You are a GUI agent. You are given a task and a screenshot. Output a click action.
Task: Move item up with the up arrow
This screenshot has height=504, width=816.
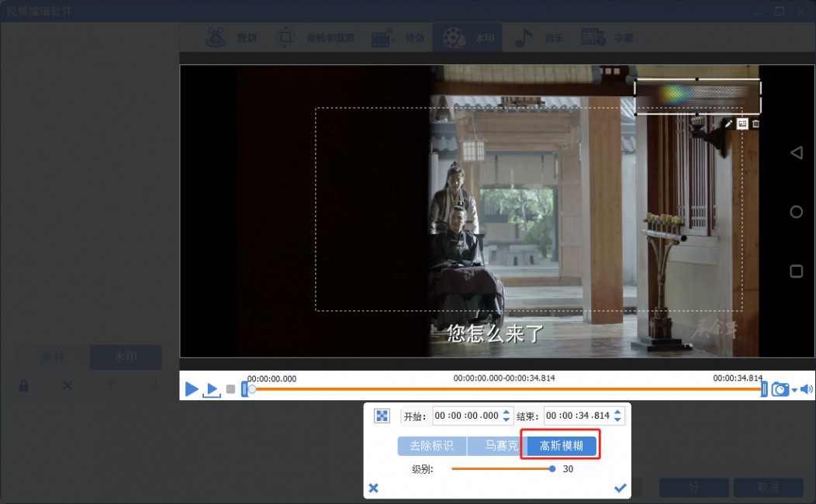(111, 385)
